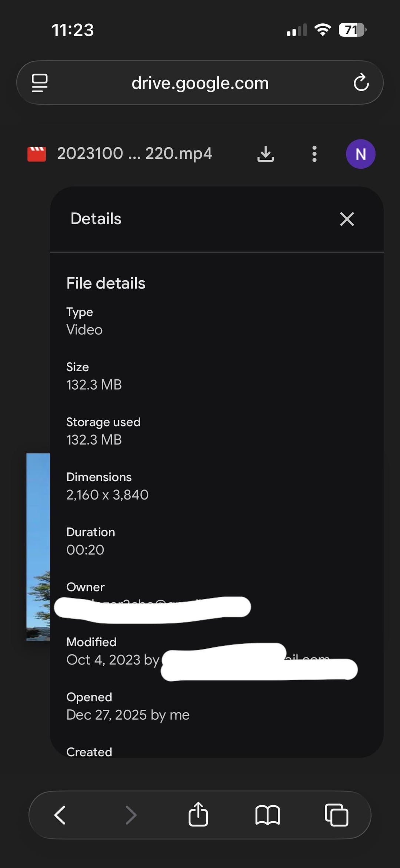The width and height of the screenshot is (400, 868).
Task: Tap the purple N account avatar
Action: point(360,154)
